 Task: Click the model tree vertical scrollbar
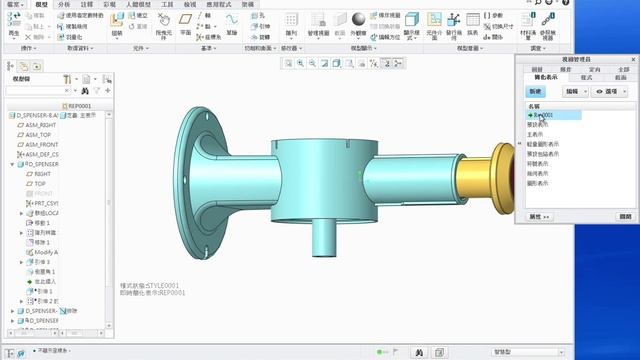point(109,220)
